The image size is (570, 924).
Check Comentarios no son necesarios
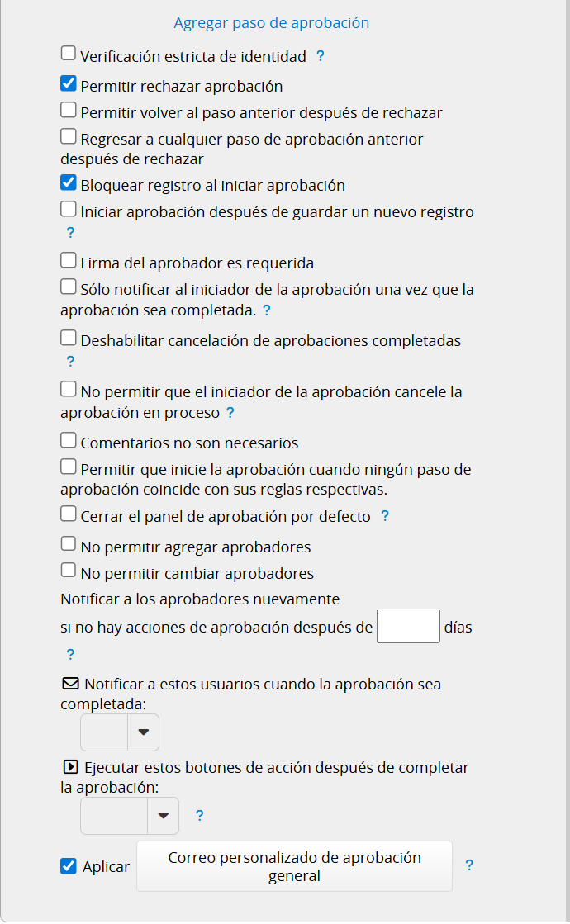[69, 441]
